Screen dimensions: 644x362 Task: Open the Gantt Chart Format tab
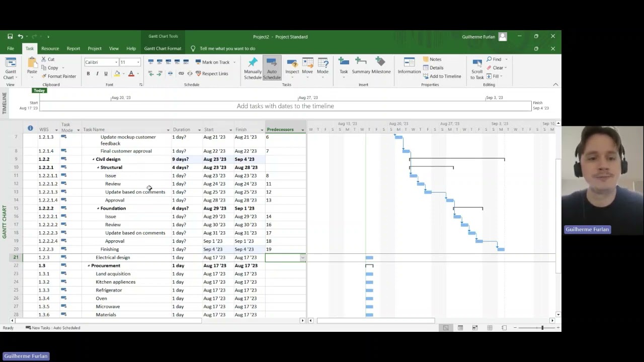pos(163,49)
